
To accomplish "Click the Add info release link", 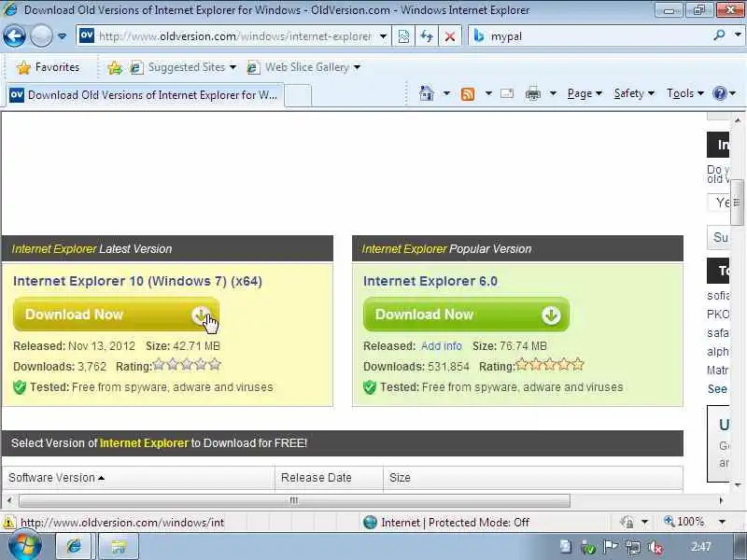I will (441, 345).
